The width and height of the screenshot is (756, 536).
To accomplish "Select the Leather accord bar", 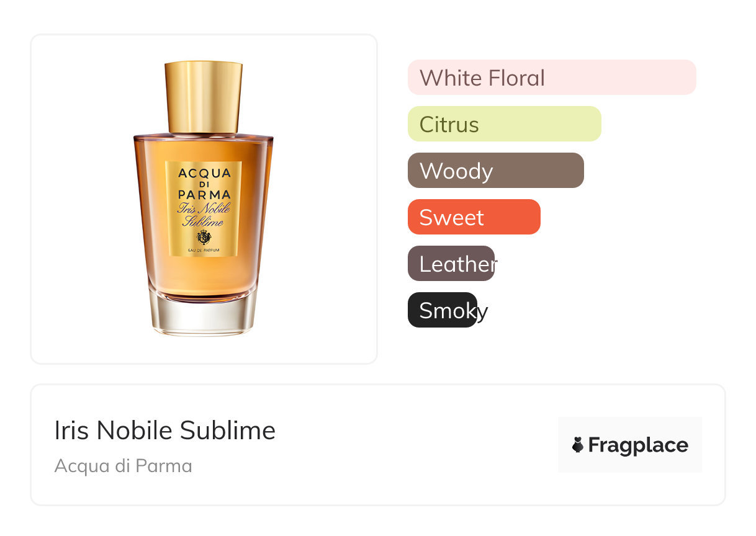I will tap(451, 264).
